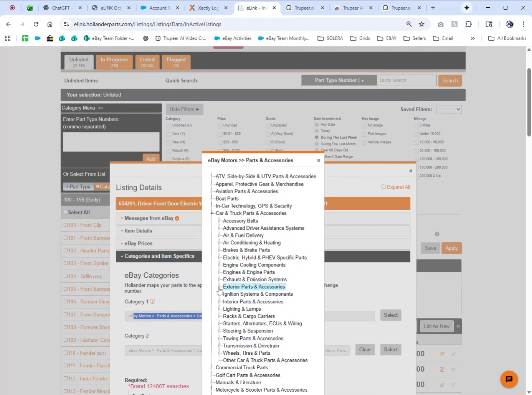Switch to Unlisted tab

pos(79,62)
